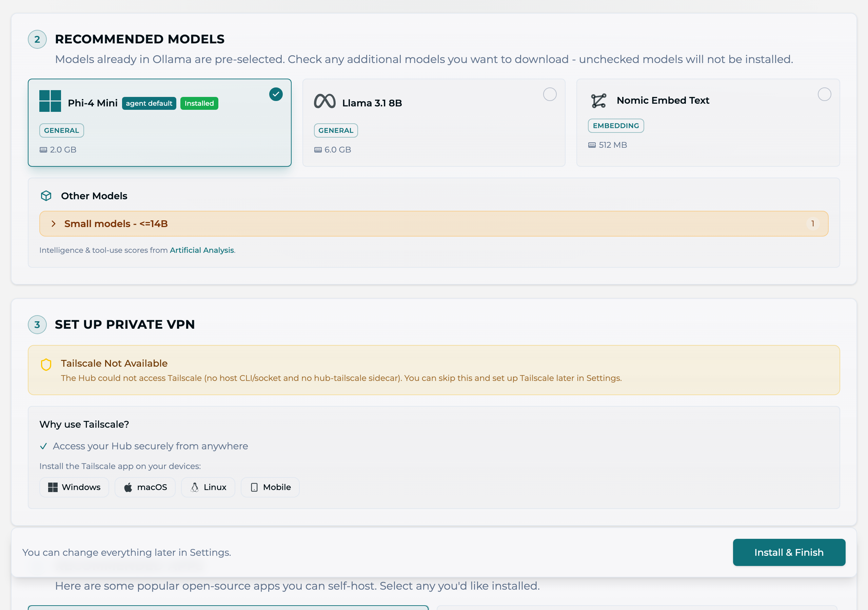The height and width of the screenshot is (610, 868).
Task: Click the memory icon beside 512 MB
Action: click(x=592, y=145)
